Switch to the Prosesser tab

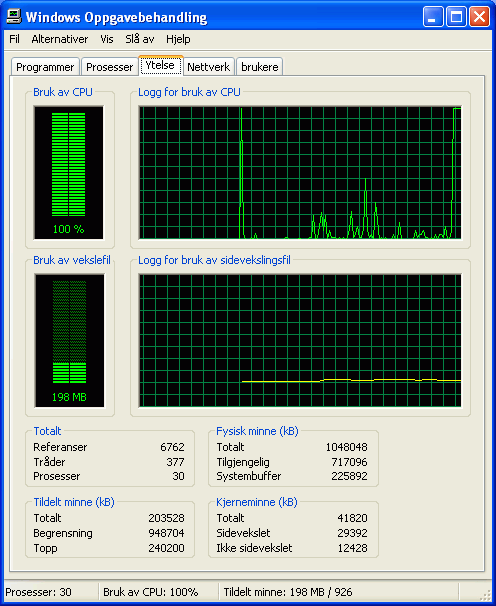point(109,67)
